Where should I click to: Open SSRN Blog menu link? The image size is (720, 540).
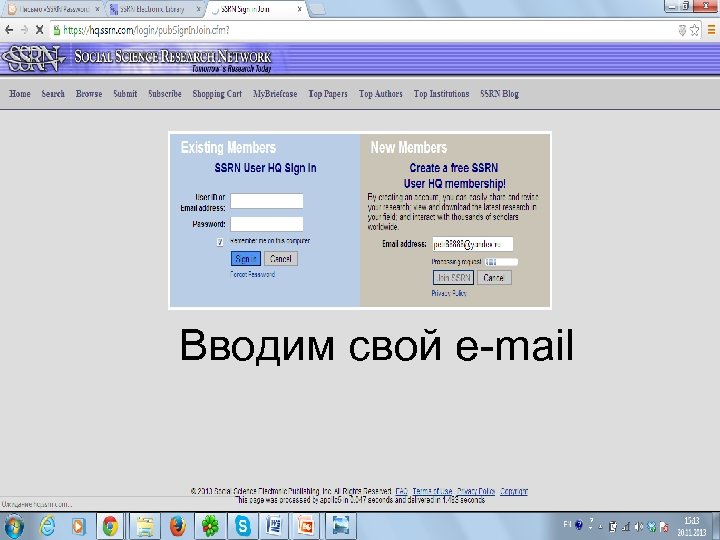500,94
